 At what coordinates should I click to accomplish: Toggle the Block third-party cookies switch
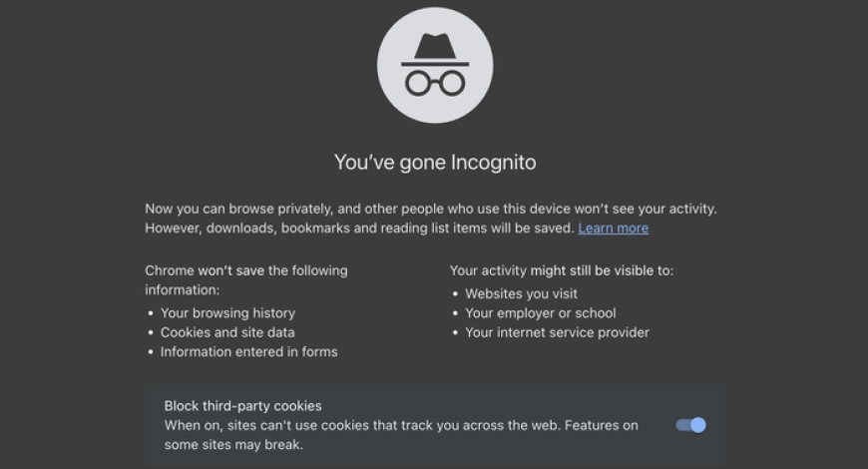[690, 425]
